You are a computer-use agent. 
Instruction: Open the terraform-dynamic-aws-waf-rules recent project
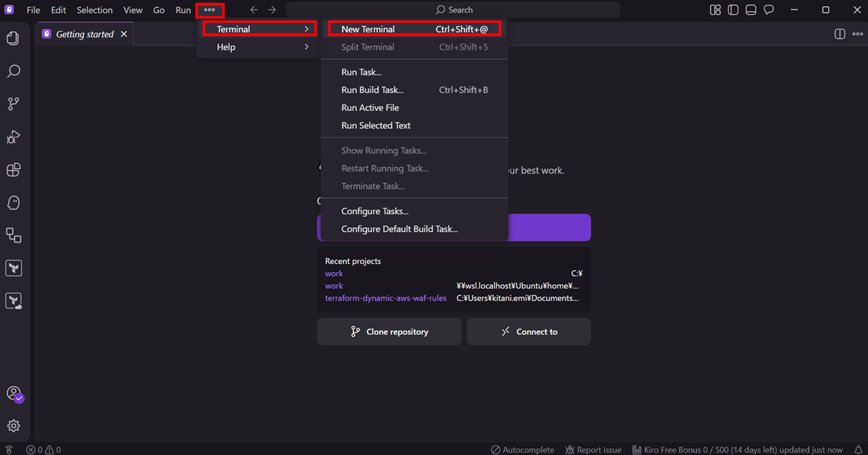point(385,298)
